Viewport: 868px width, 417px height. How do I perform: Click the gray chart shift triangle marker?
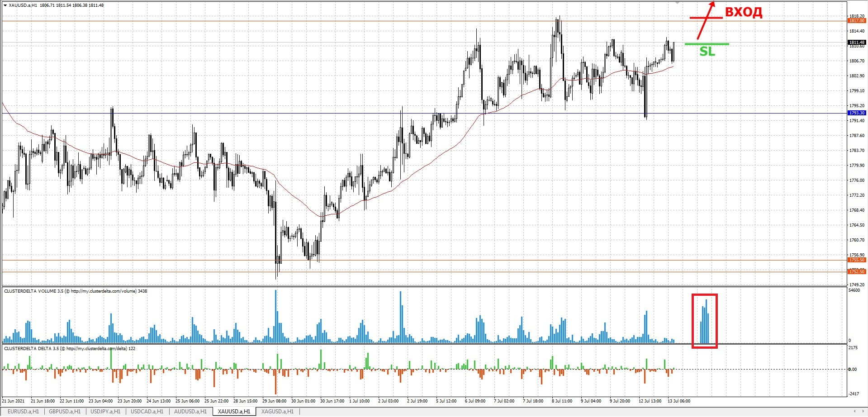677,3
